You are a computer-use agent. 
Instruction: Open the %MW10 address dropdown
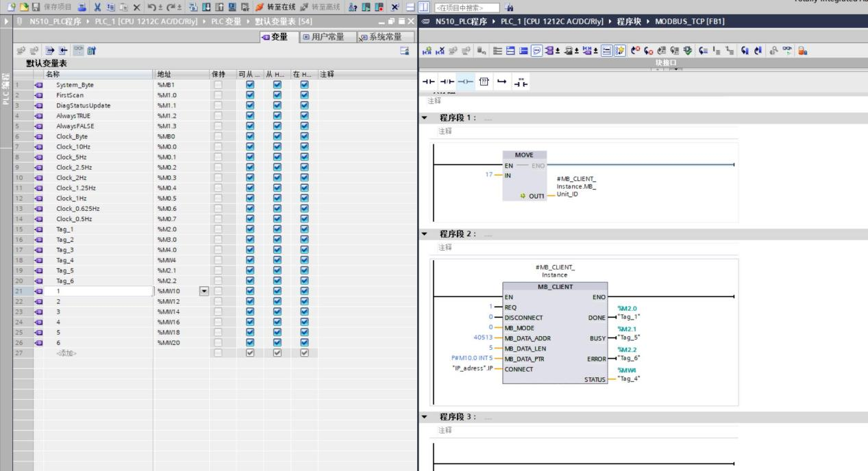[x=203, y=291]
